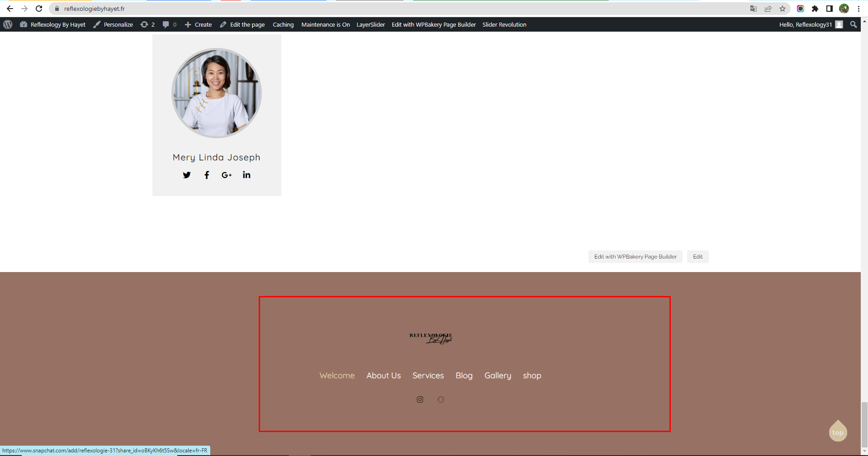Open Mery Linda Joseph's Facebook icon
The image size is (868, 456).
(207, 175)
